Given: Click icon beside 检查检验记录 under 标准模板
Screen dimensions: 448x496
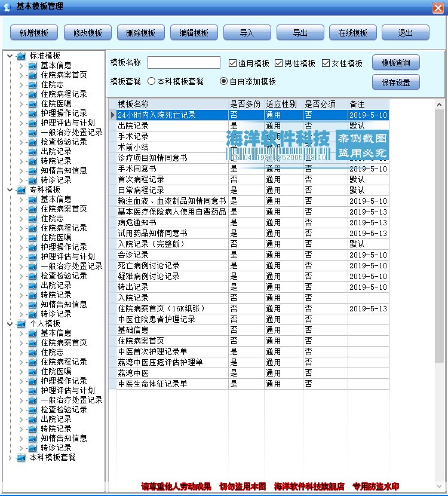Looking at the screenshot, I should pos(33,142).
